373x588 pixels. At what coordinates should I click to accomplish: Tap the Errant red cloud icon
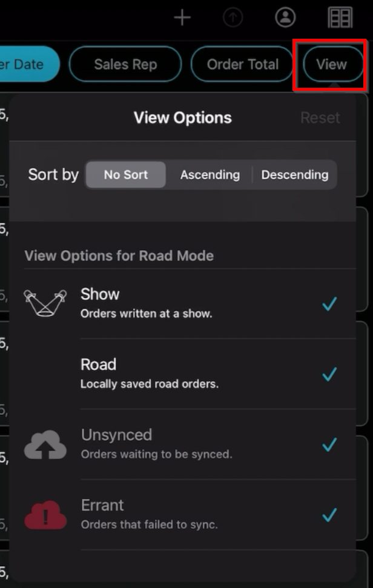pyautogui.click(x=45, y=515)
